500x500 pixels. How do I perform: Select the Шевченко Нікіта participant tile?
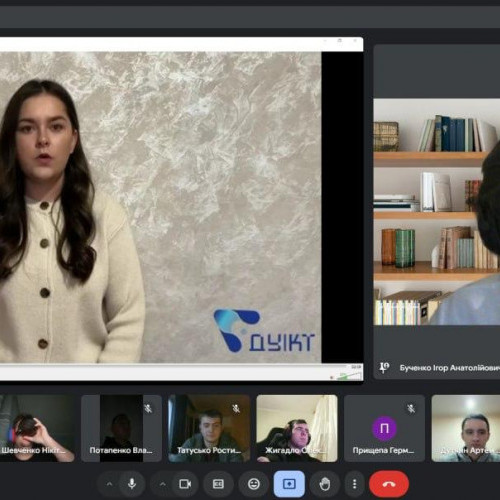click(x=37, y=428)
